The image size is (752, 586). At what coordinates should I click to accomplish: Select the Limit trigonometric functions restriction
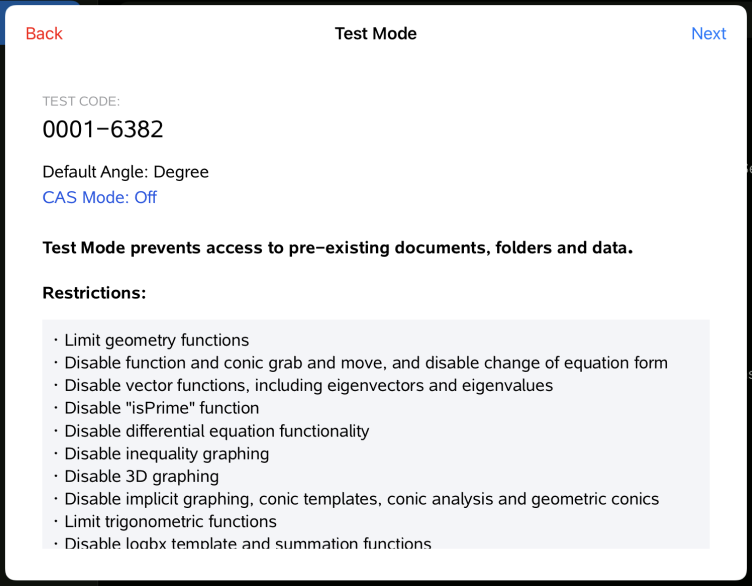tap(171, 522)
